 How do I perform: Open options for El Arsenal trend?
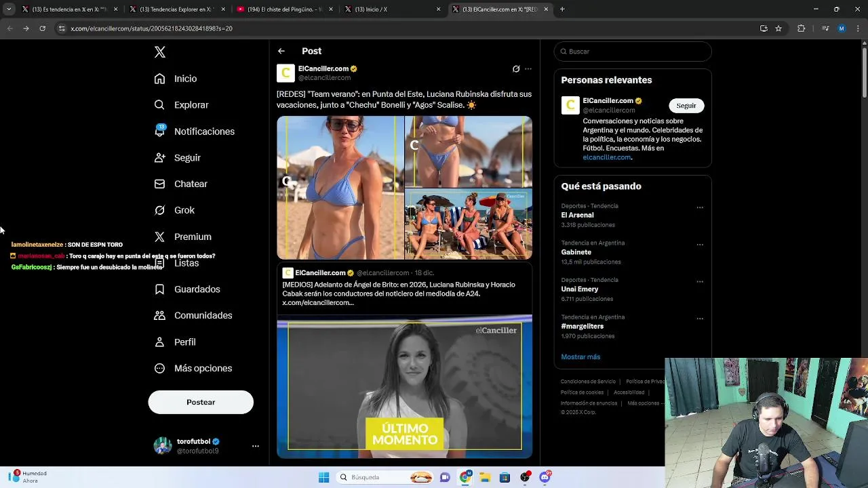pyautogui.click(x=700, y=207)
